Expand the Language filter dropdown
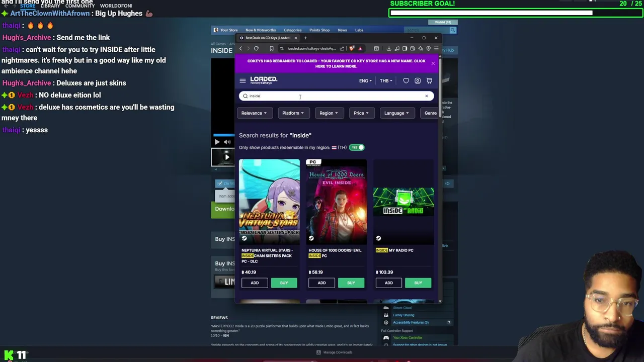The image size is (644, 362). (x=397, y=113)
